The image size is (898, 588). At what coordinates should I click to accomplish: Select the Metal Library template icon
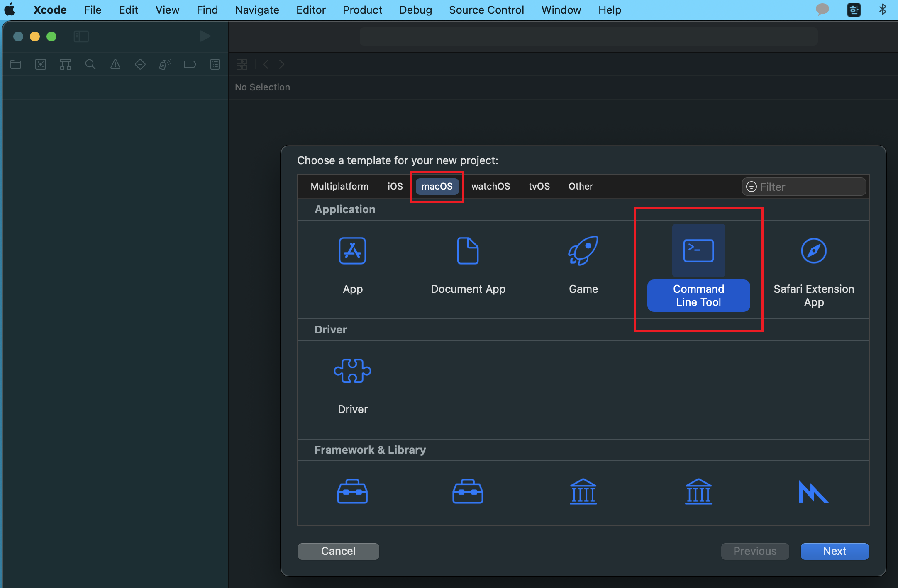pyautogui.click(x=813, y=492)
